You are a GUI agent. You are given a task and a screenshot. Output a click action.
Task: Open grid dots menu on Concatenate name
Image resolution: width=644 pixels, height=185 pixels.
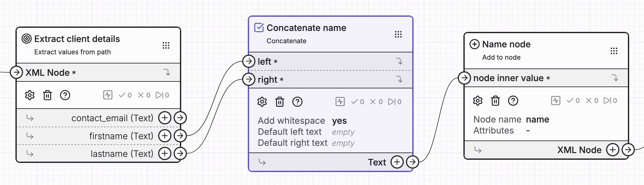click(398, 34)
